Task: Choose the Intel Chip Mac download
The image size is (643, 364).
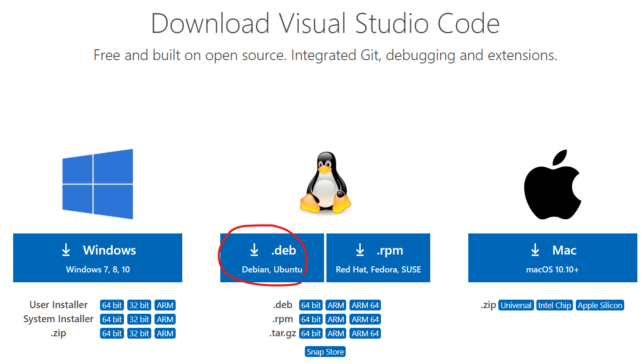Action: click(554, 305)
